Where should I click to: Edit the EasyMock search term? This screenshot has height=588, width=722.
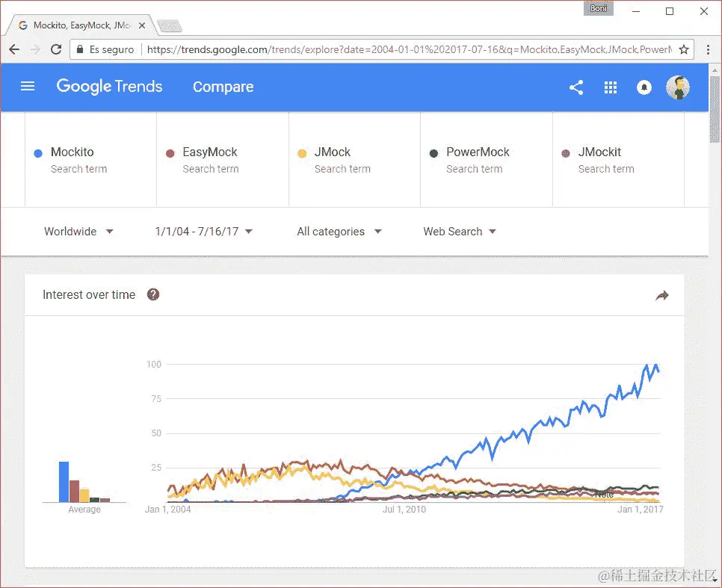210,152
